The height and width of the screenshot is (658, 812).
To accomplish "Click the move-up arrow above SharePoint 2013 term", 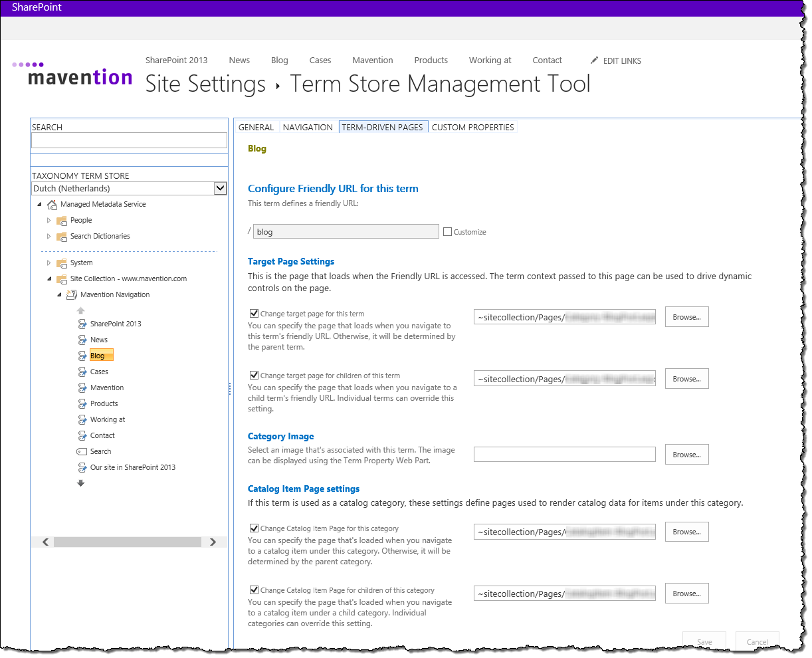I will pyautogui.click(x=81, y=310).
